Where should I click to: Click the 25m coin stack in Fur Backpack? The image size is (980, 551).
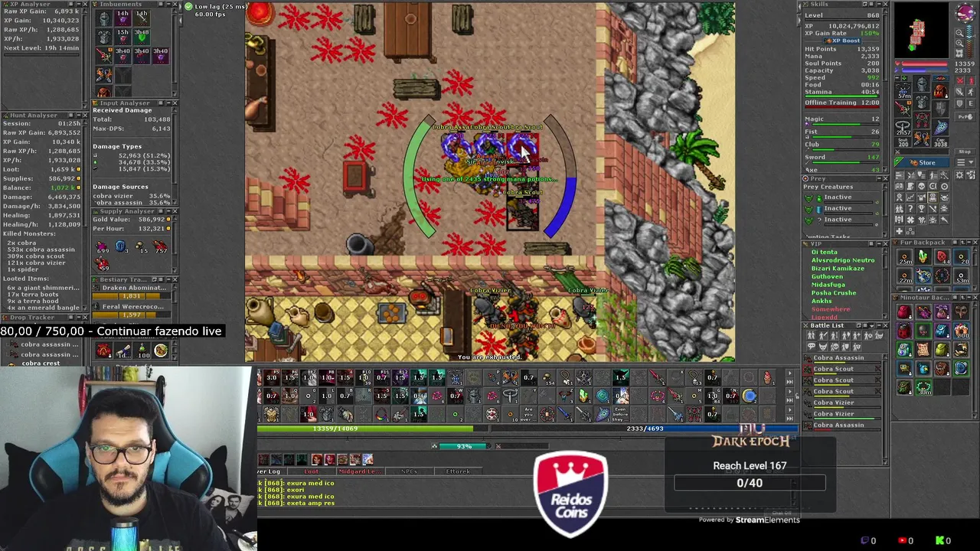point(904,256)
